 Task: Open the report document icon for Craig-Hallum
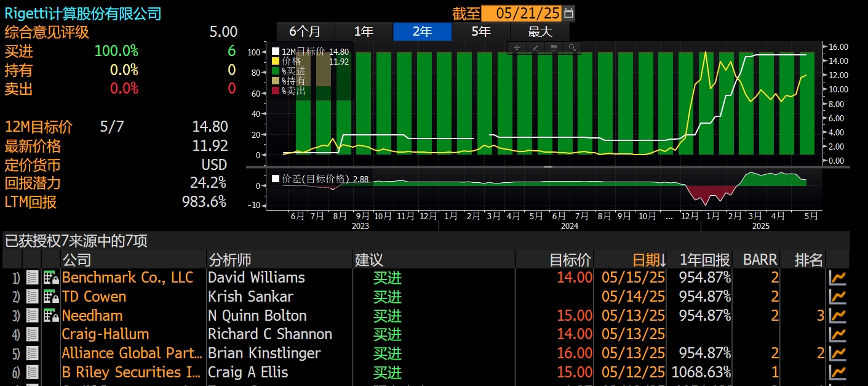33,335
